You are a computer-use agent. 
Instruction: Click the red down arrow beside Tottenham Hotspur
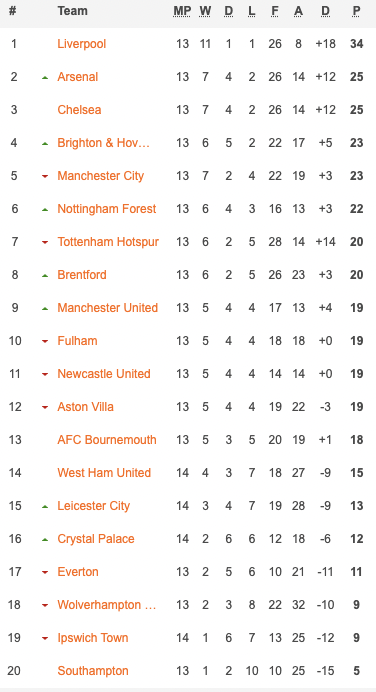coord(45,242)
